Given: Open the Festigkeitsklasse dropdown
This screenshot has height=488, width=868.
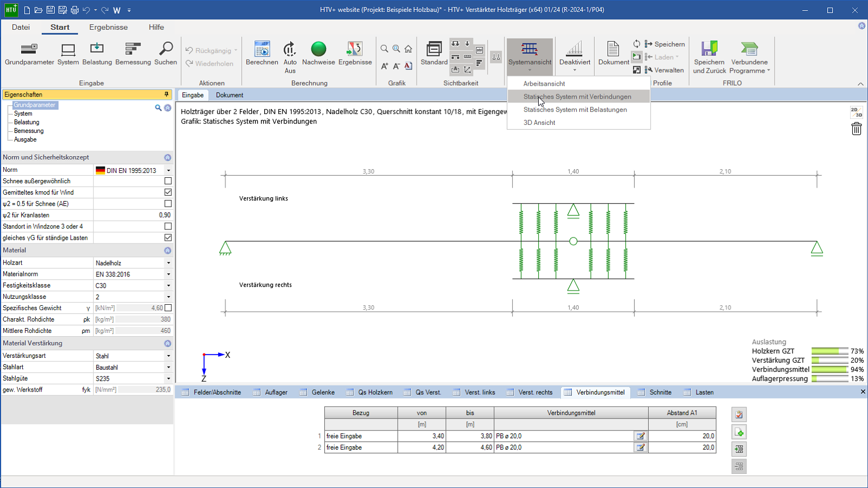Looking at the screenshot, I should (x=169, y=286).
